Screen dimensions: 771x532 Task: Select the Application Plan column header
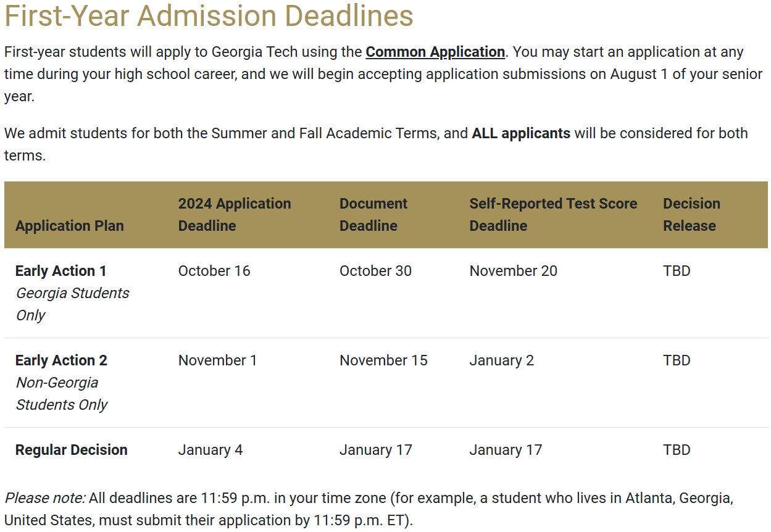click(x=70, y=226)
